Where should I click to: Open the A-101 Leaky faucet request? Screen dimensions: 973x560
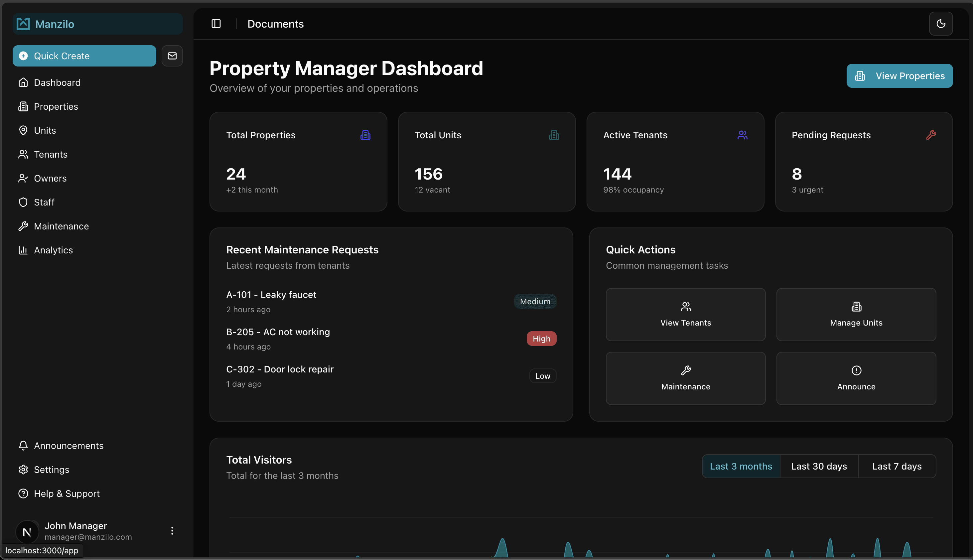[271, 295]
